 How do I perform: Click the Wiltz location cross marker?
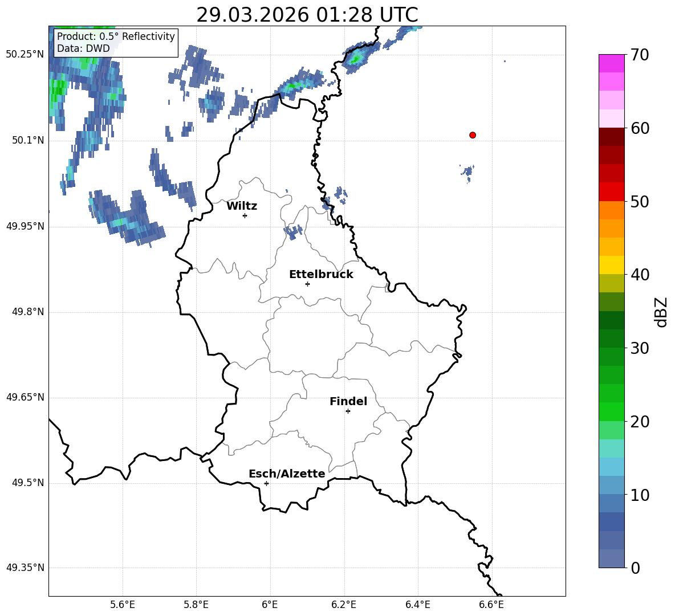(245, 215)
